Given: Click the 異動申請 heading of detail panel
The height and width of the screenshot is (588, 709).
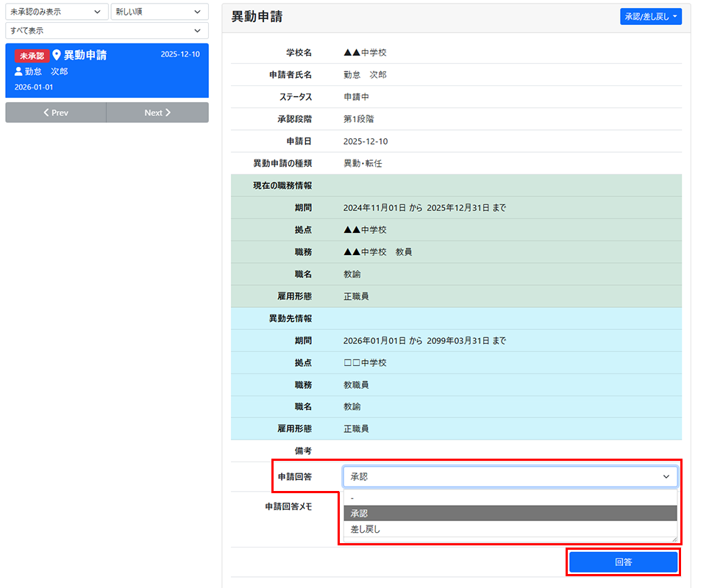Looking at the screenshot, I should (x=257, y=17).
